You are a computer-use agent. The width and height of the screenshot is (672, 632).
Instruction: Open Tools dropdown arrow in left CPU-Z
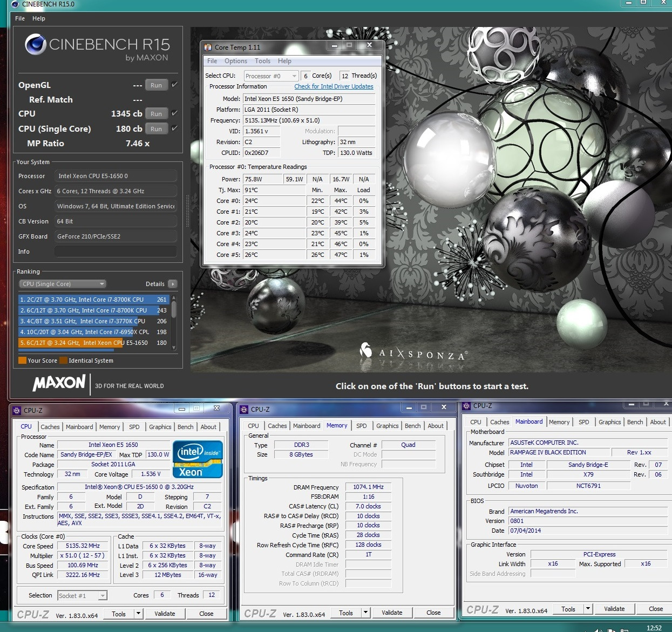(138, 614)
